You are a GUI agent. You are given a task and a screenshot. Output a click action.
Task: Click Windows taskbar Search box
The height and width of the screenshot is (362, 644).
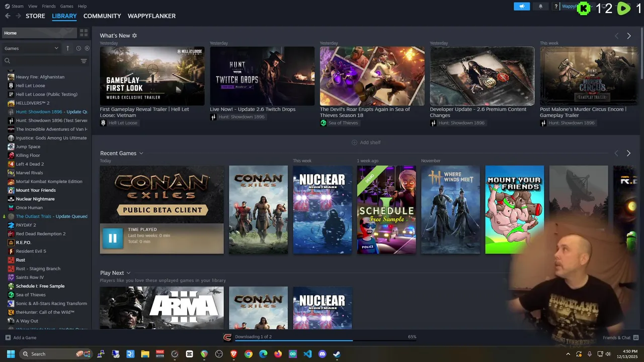pyautogui.click(x=56, y=354)
